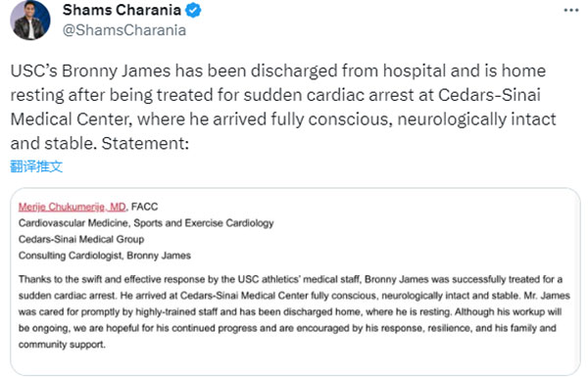This screenshot has width=588, height=377.
Task: Click the FACC credential text
Action: pos(144,207)
